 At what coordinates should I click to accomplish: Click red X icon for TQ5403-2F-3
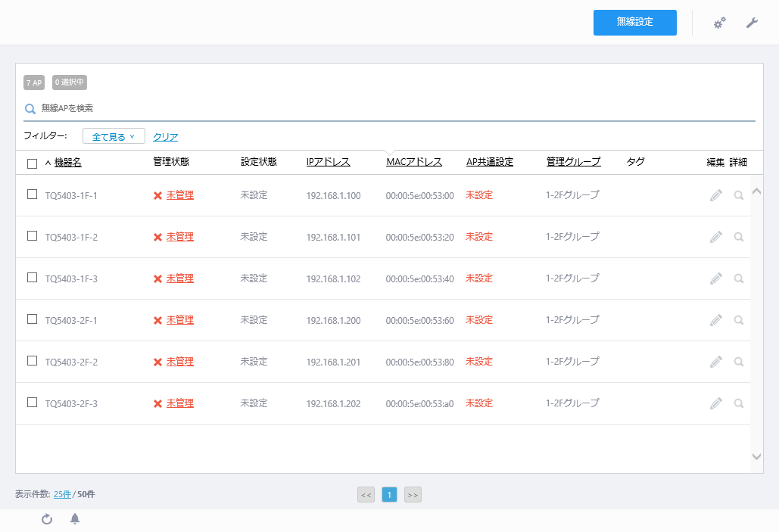[157, 404]
